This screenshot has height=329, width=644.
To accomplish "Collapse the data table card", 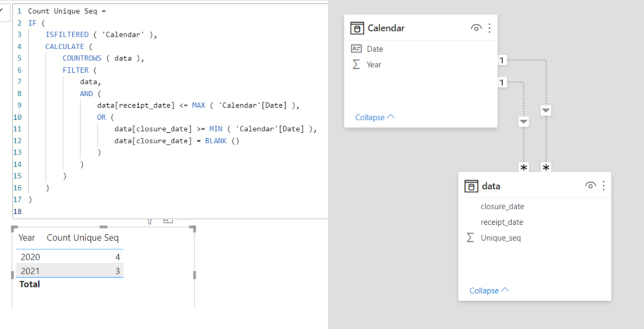I will (x=488, y=290).
